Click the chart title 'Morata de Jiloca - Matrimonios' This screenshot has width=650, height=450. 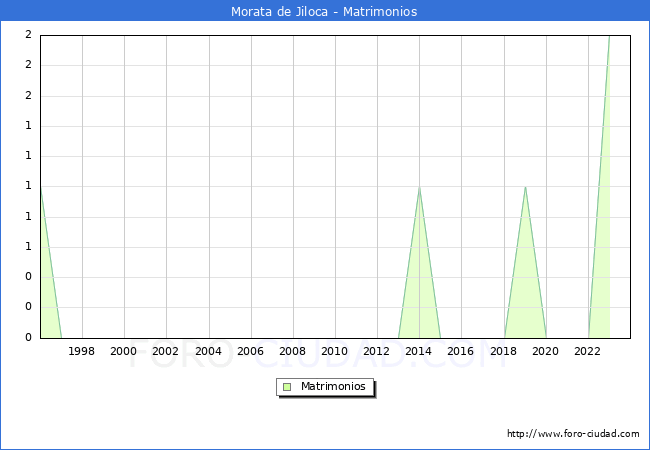[324, 11]
